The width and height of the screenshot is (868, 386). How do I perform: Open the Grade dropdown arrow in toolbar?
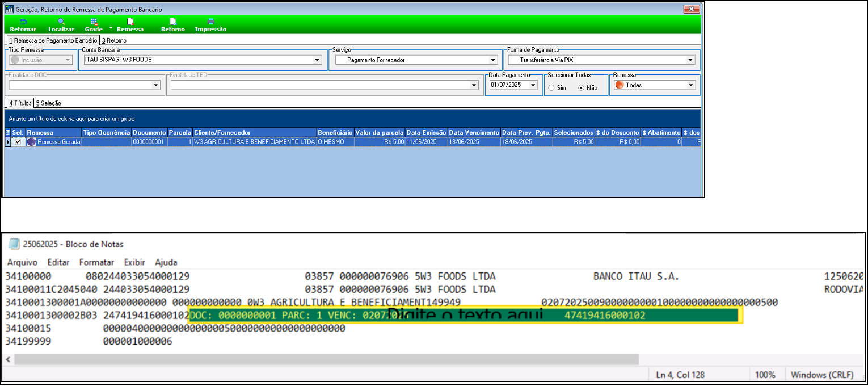point(111,27)
